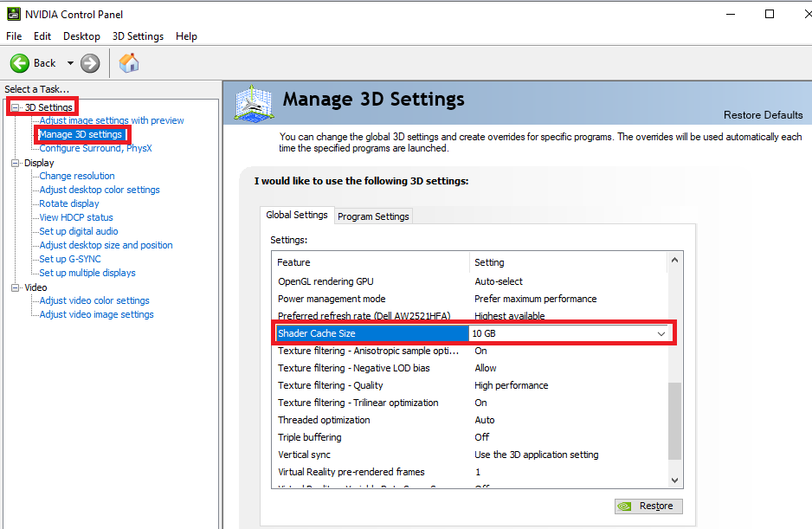Collapse the Video tree node

(x=15, y=287)
